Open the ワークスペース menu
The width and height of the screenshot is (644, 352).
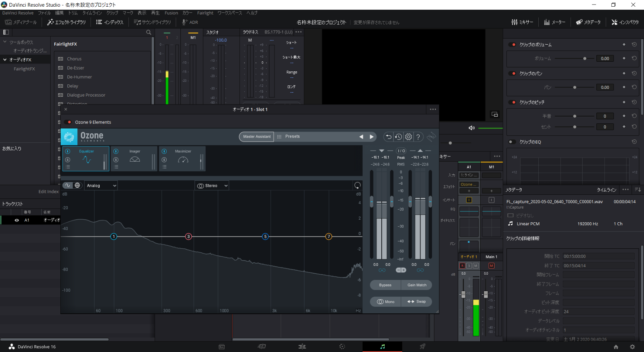(230, 13)
